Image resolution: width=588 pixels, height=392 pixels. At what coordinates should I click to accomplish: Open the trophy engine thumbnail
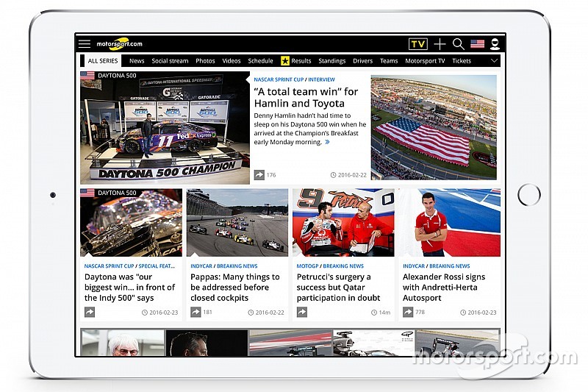coord(132,223)
